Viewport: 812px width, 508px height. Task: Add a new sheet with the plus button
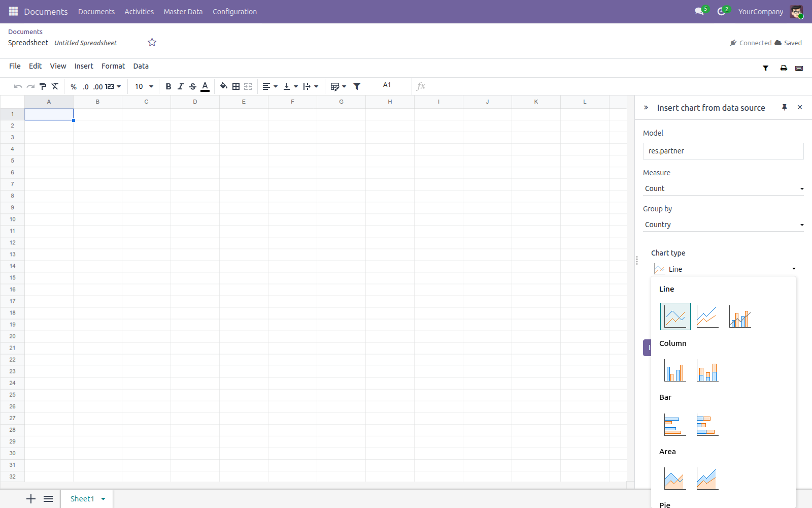pyautogui.click(x=31, y=499)
